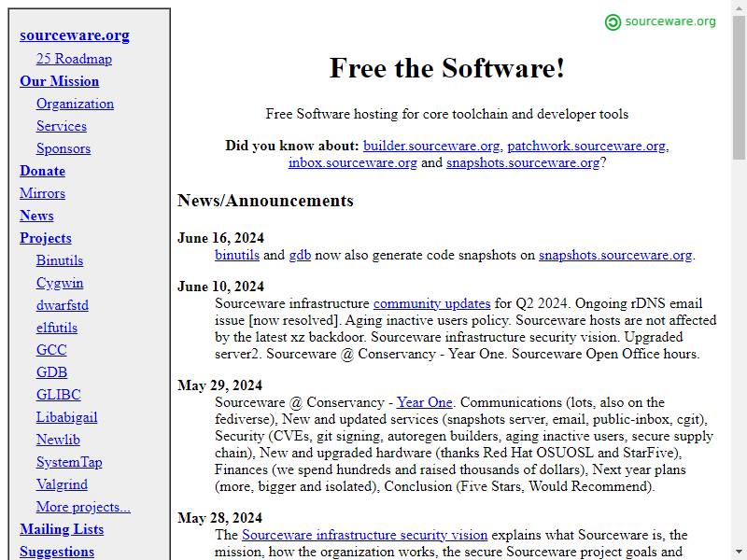Click the scrollbar down arrow
This screenshot has width=747, height=560.
739,553
